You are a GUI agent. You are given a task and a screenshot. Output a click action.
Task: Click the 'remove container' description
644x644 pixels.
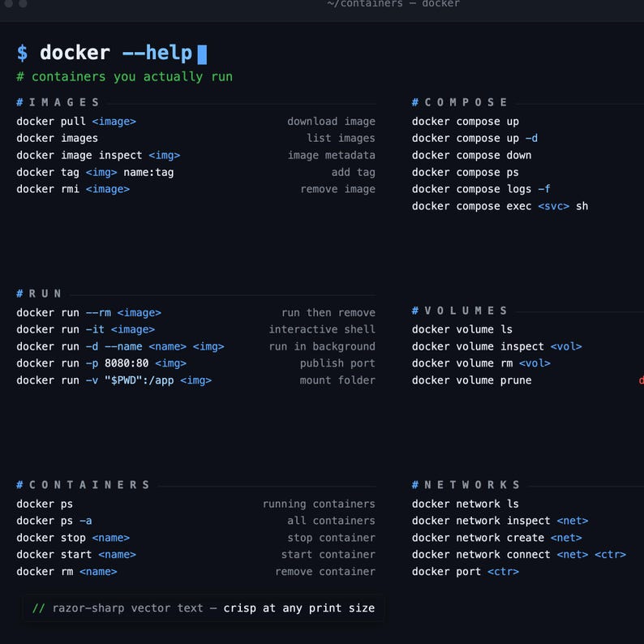pyautogui.click(x=325, y=572)
